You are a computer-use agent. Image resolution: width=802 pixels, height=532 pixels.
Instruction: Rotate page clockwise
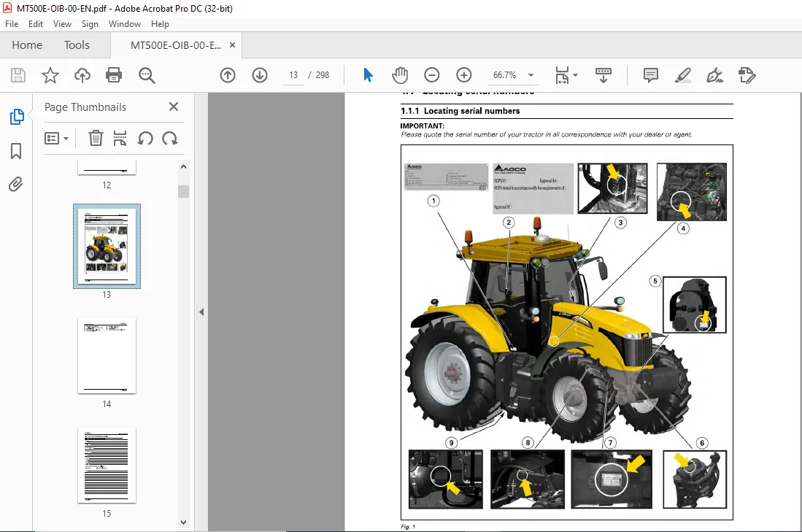(170, 138)
